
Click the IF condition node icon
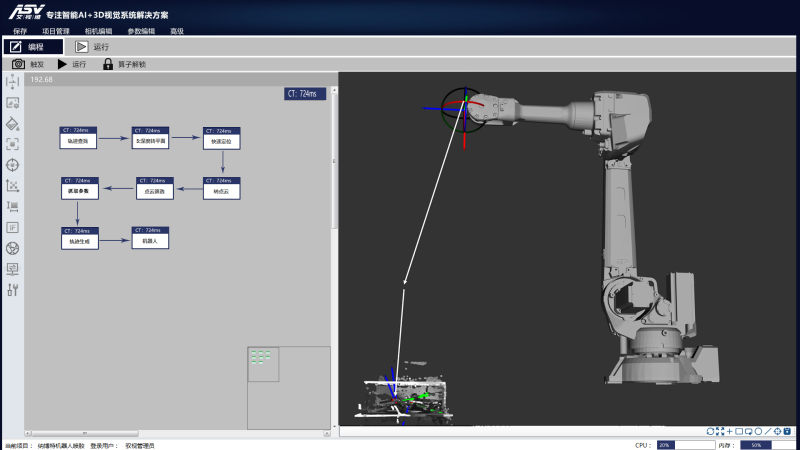click(13, 227)
